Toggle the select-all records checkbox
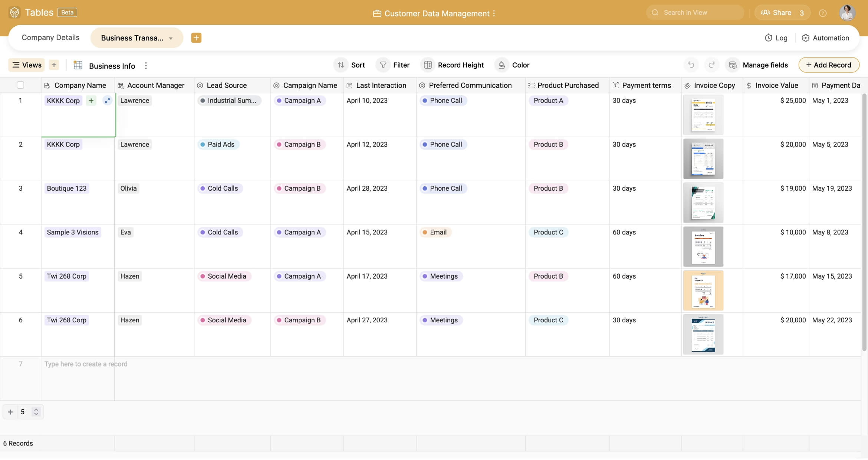The width and height of the screenshot is (868, 460). 20,85
